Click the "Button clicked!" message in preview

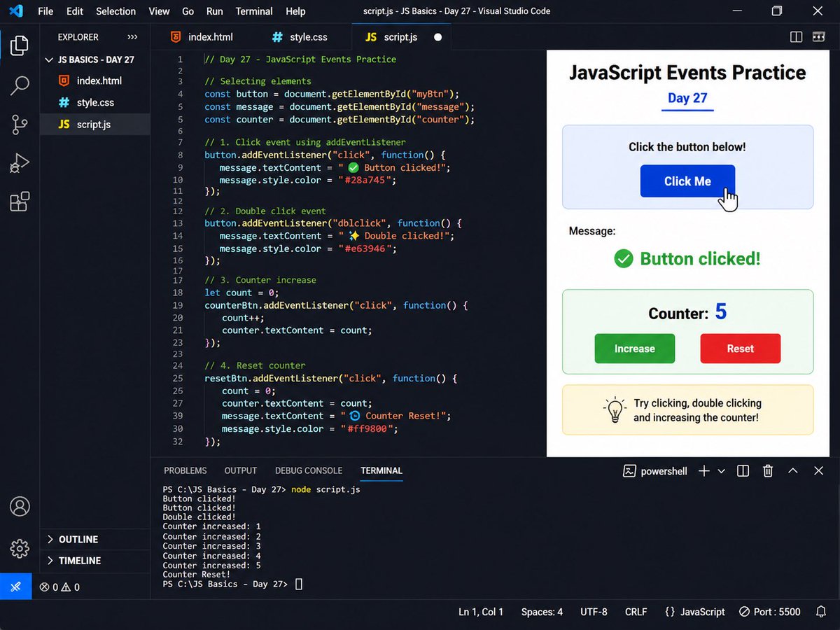(x=687, y=259)
